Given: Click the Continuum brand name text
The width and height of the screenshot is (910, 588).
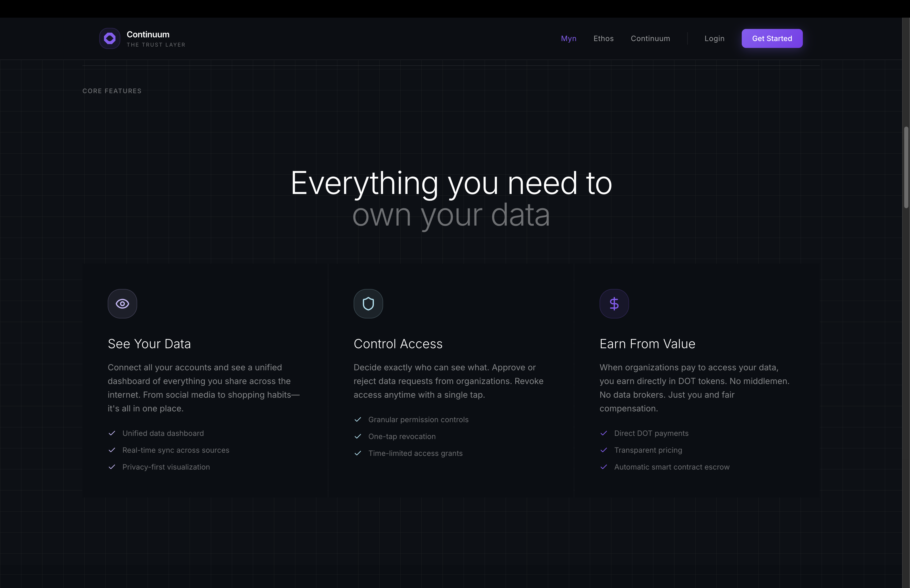Looking at the screenshot, I should [x=148, y=34].
